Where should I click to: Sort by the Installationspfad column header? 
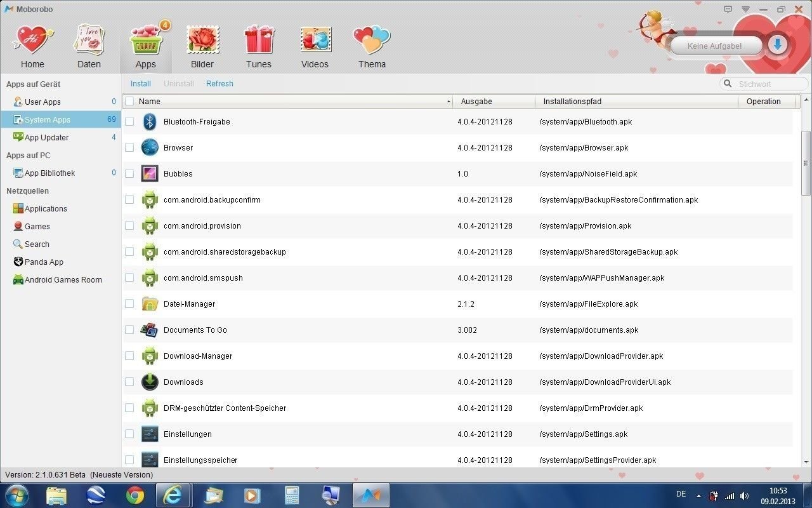[x=637, y=102]
